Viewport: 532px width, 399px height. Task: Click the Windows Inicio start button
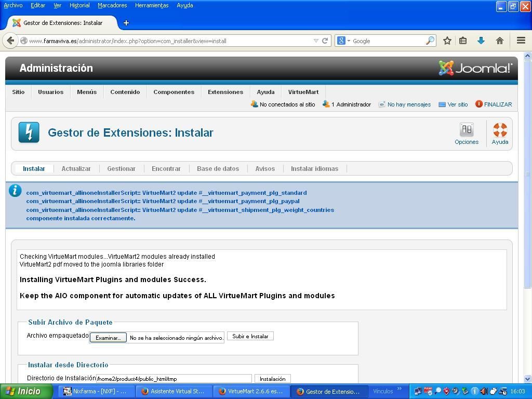click(26, 391)
